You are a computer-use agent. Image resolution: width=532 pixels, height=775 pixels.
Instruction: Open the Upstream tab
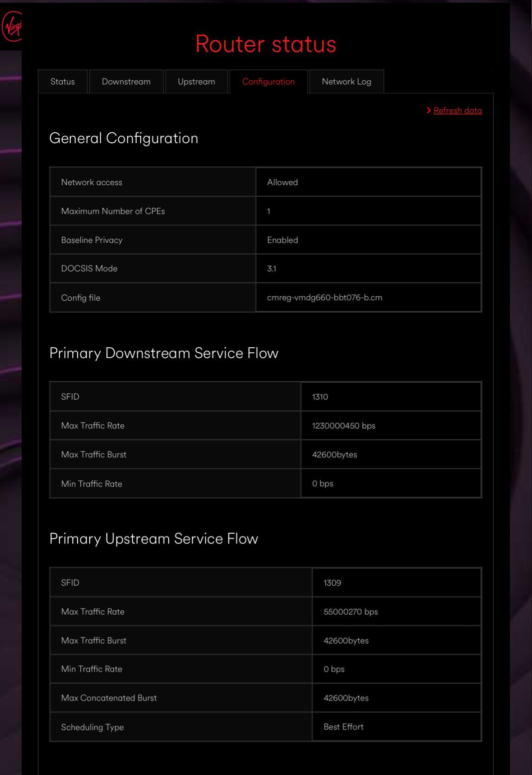coord(196,82)
